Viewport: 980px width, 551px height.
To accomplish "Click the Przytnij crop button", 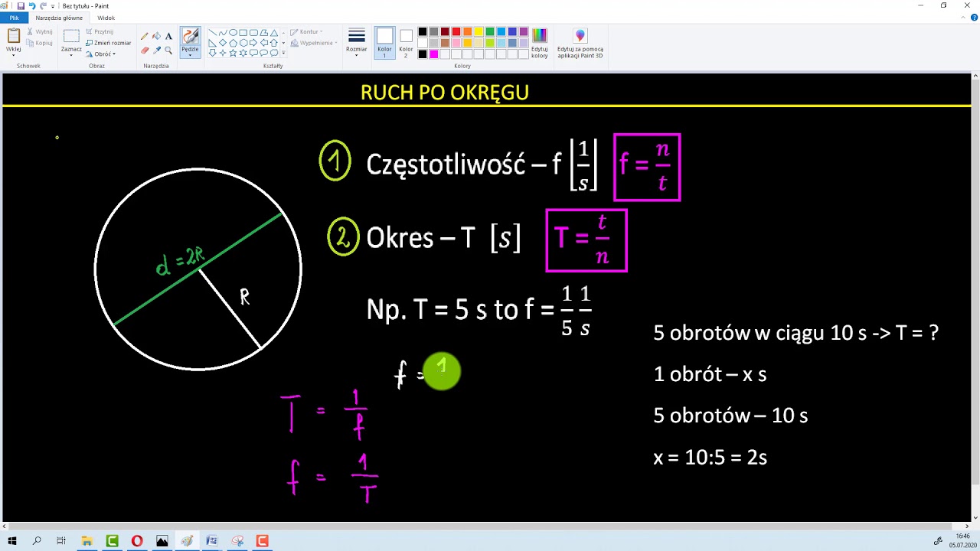I will 100,32.
